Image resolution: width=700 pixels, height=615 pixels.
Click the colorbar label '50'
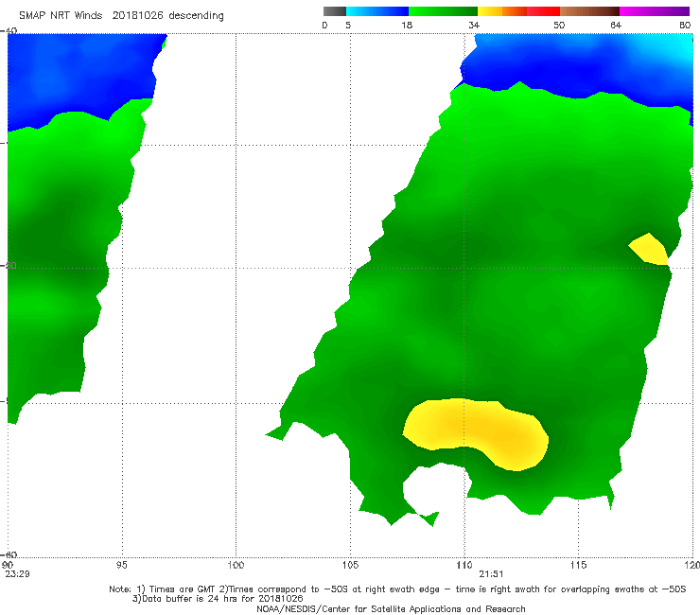point(559,25)
